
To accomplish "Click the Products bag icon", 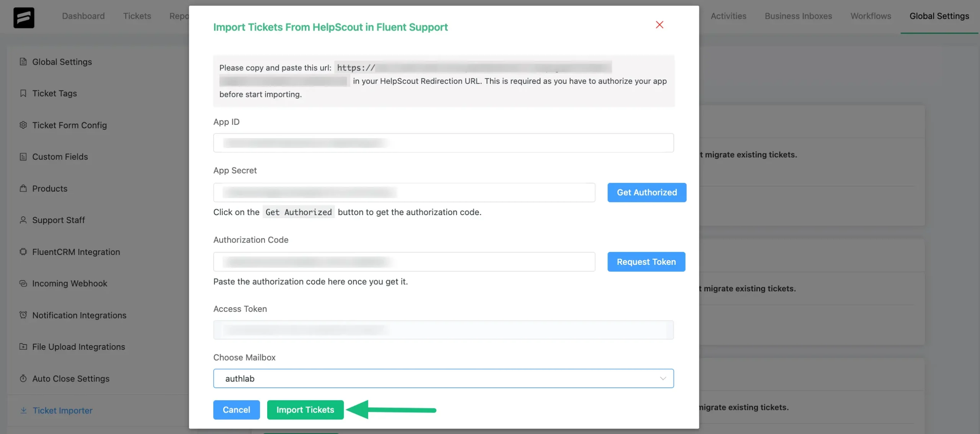I will pyautogui.click(x=23, y=188).
